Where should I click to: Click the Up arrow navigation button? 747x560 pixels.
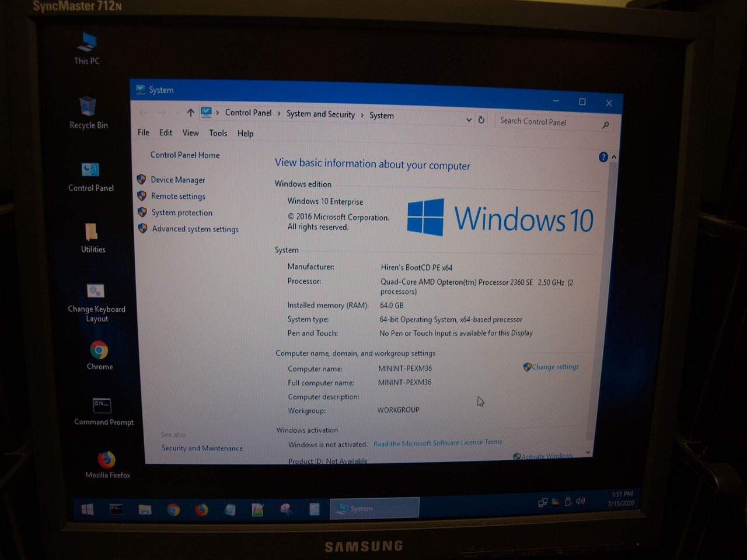190,113
